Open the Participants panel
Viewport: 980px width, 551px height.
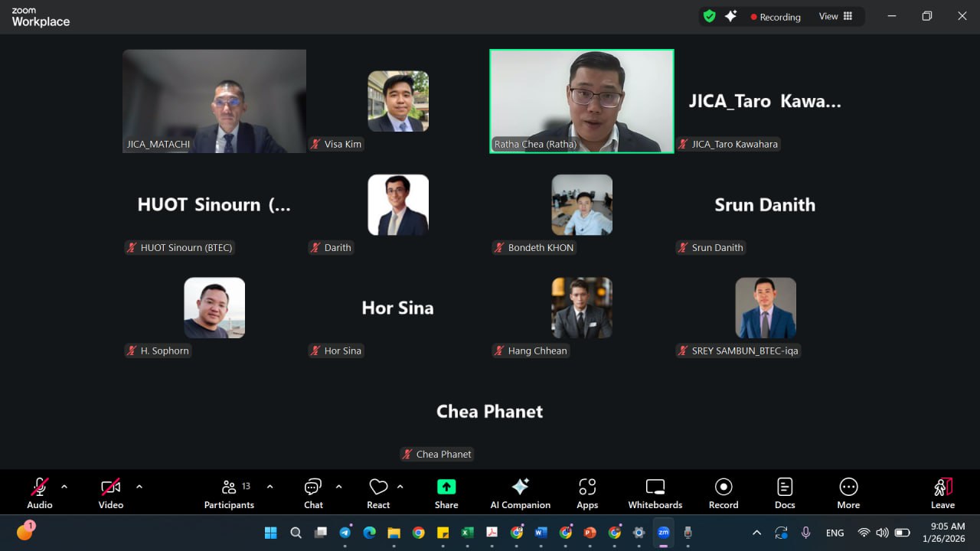point(229,494)
